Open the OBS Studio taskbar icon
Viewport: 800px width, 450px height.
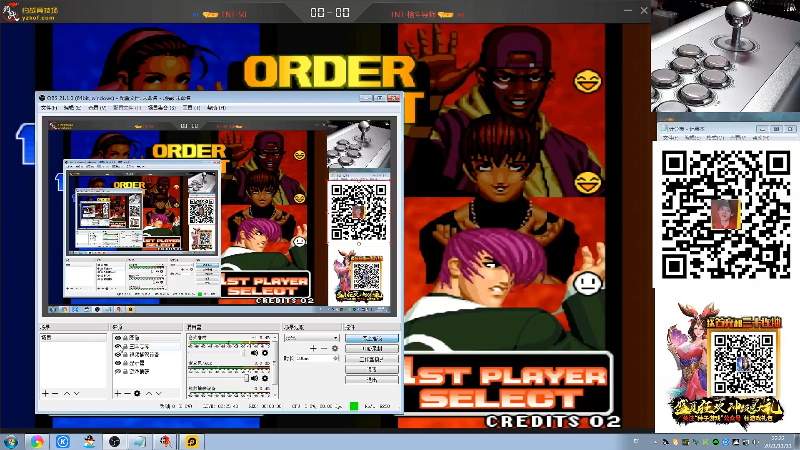pos(114,442)
